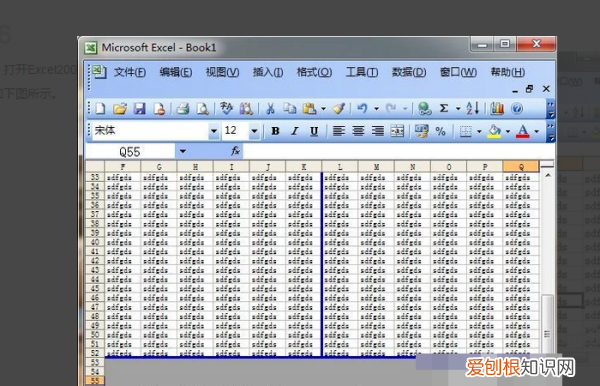
Task: Click the Excel workbook icon in menu bar
Action: [x=99, y=72]
